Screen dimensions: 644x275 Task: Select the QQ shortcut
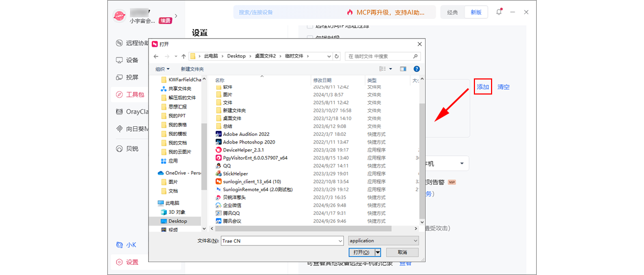point(223,166)
